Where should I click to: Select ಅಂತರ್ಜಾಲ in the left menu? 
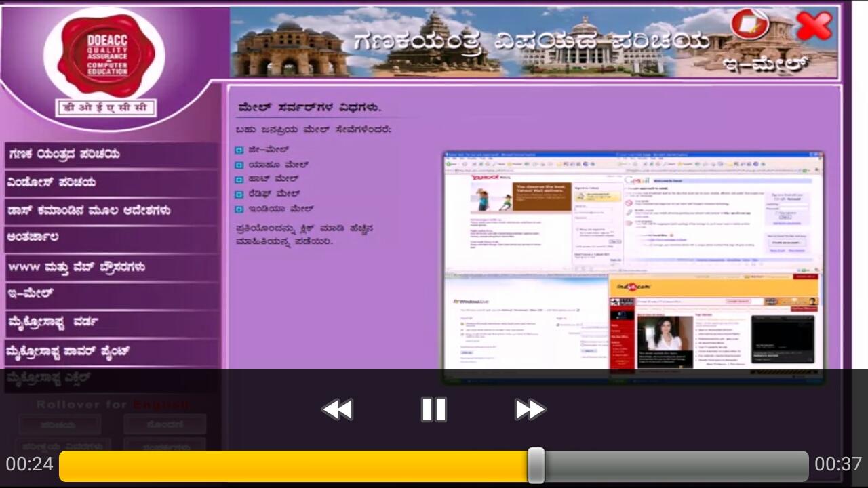112,238
